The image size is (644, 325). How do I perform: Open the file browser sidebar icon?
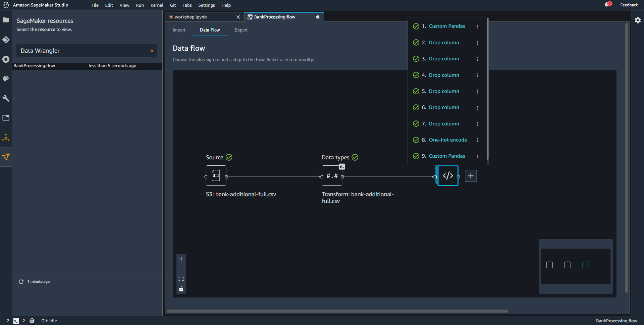coord(6,20)
